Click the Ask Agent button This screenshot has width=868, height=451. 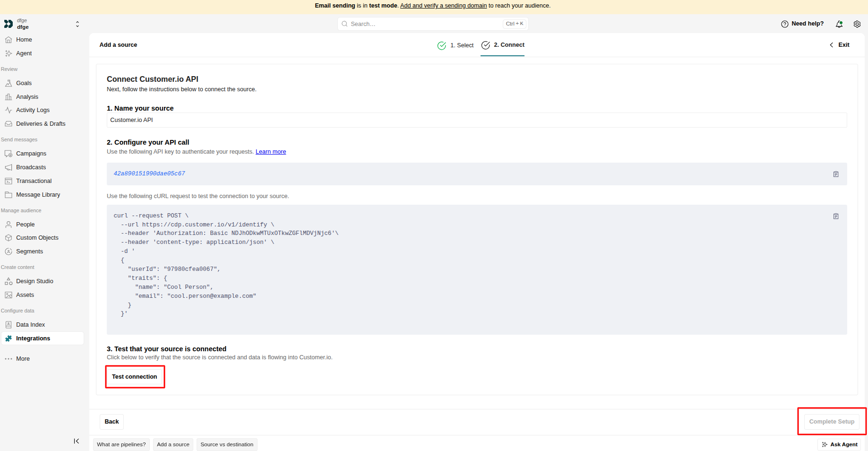(839, 444)
